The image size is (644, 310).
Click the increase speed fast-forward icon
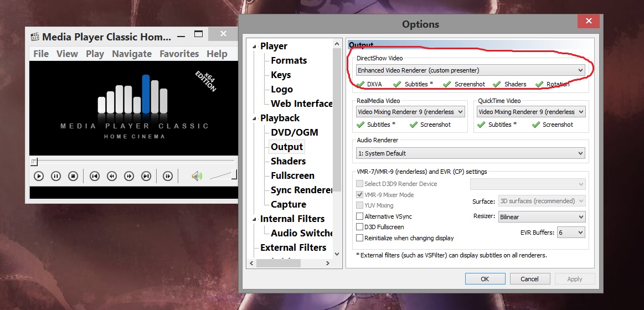[x=129, y=176]
